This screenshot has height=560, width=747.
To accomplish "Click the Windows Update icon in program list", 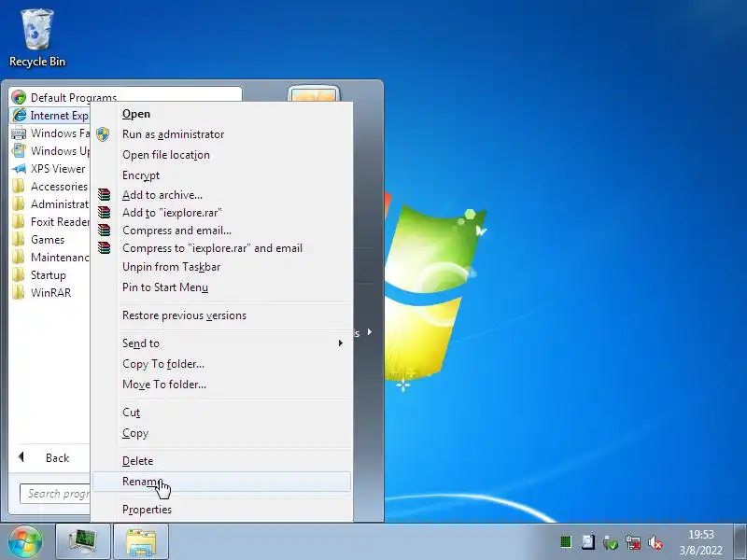I will point(19,151).
